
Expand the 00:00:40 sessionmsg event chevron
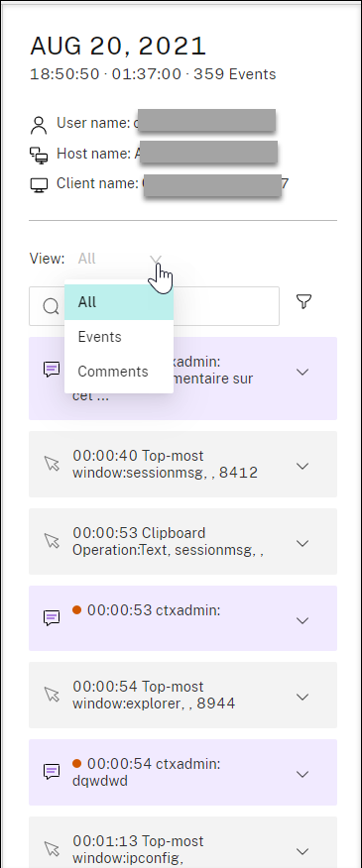click(302, 466)
